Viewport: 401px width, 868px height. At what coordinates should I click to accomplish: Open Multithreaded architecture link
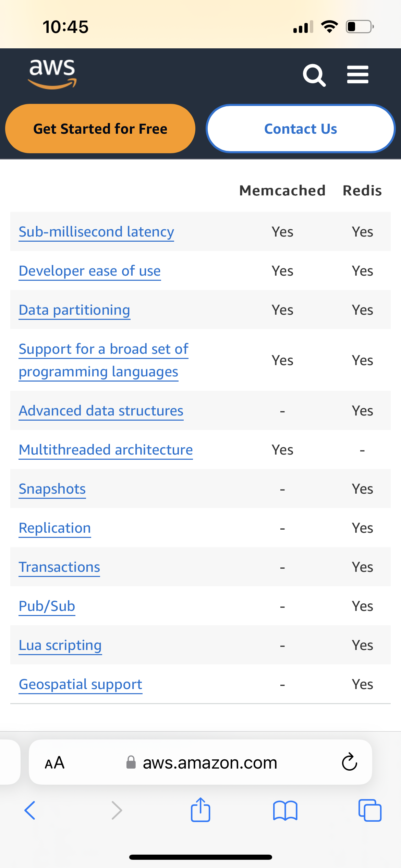106,450
